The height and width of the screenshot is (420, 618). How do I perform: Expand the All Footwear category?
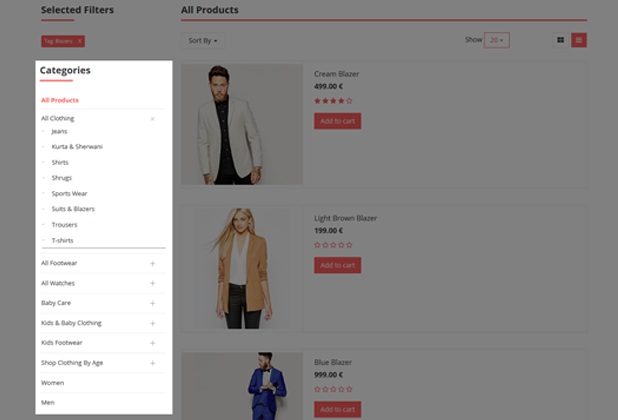(152, 263)
